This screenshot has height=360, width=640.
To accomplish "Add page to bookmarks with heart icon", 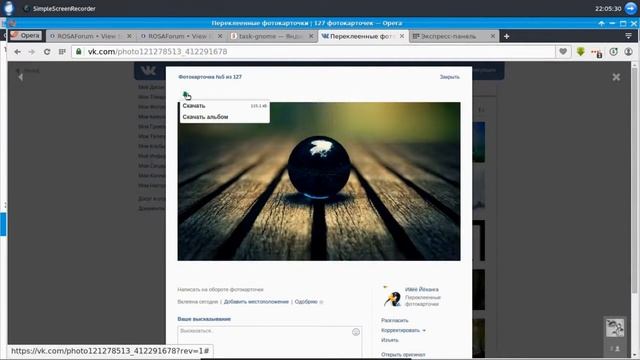I will pos(563,51).
